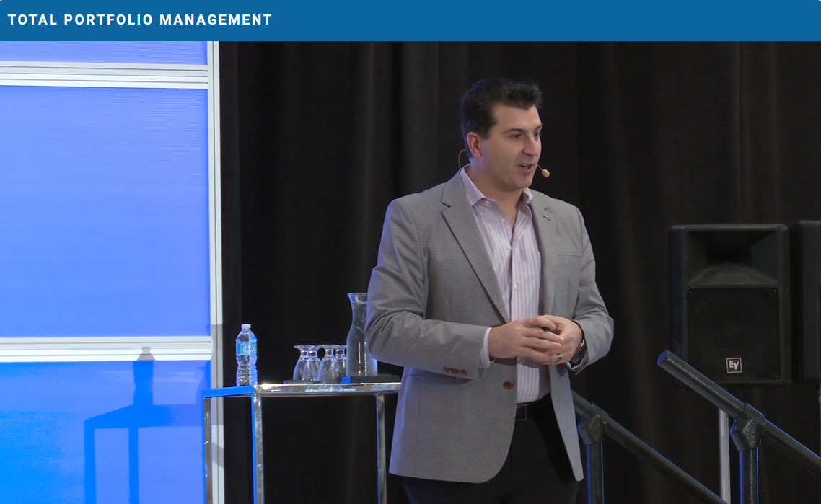Click the presenter's wristwatch
This screenshot has height=504, width=821.
579,347
